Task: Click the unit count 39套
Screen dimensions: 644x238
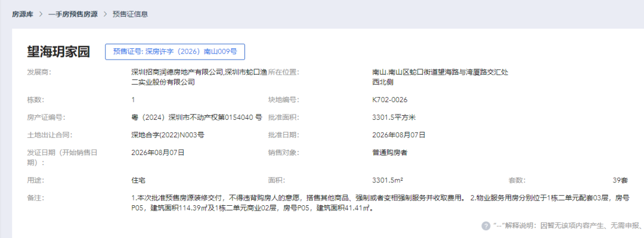Action: [620, 180]
